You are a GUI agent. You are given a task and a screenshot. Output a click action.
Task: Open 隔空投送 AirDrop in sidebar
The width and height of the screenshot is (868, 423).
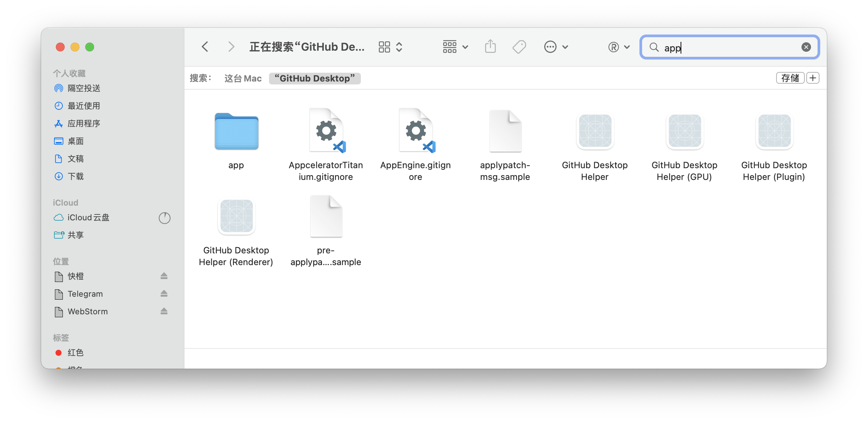pyautogui.click(x=84, y=88)
